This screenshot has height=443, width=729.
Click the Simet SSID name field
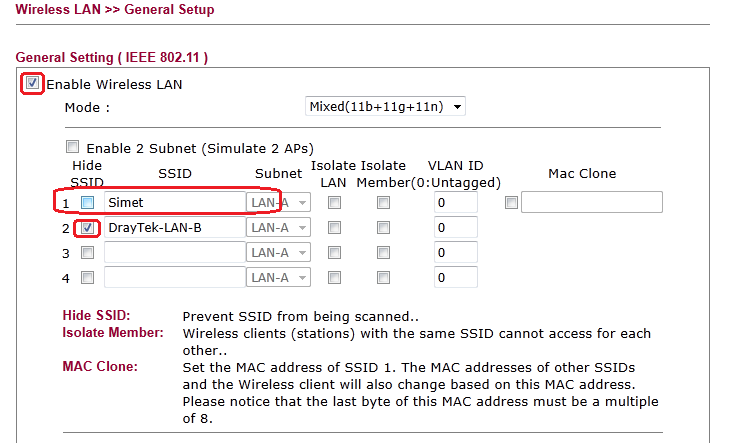pyautogui.click(x=174, y=203)
